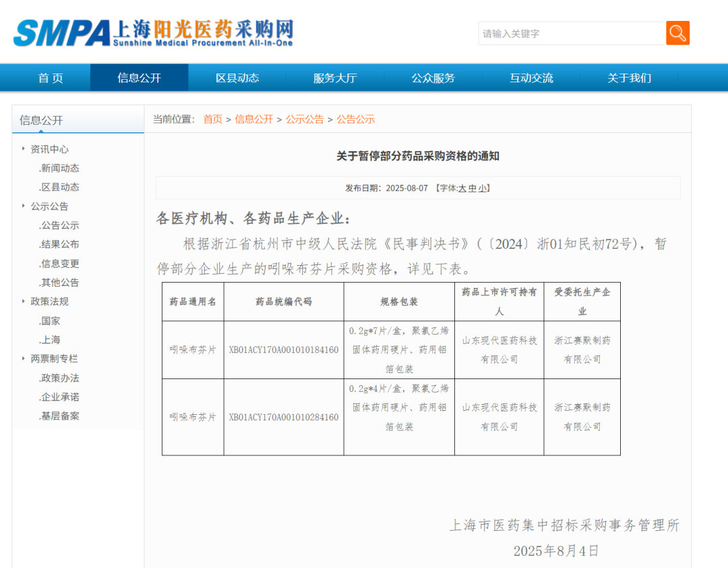Expand the 资讯中心 sidebar section
This screenshot has height=568, width=728.
coord(51,149)
